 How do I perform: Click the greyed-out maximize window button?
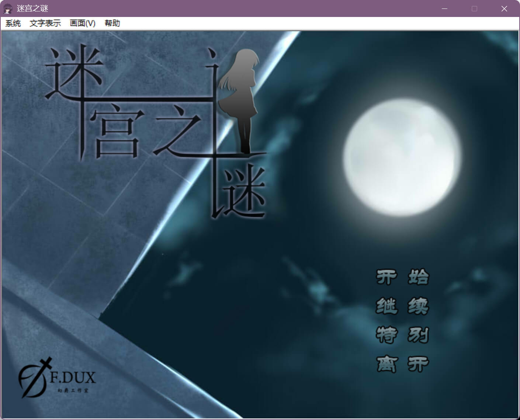[474, 8]
